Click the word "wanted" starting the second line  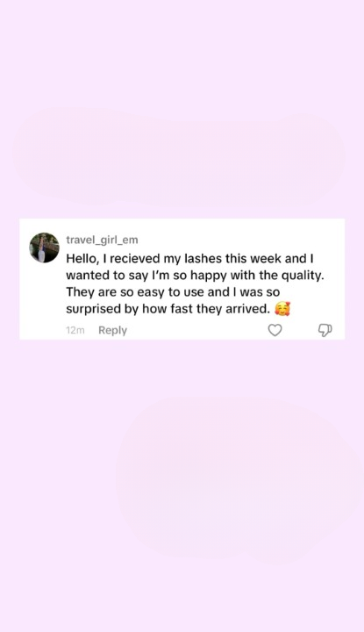click(86, 276)
